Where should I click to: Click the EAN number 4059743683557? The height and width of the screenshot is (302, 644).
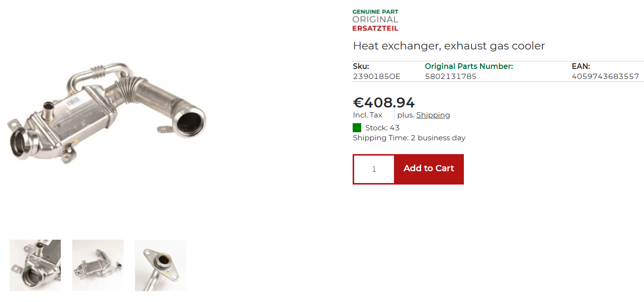click(606, 77)
